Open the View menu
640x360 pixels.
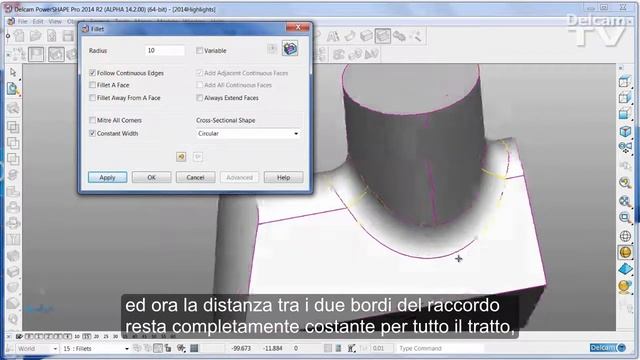click(55, 21)
